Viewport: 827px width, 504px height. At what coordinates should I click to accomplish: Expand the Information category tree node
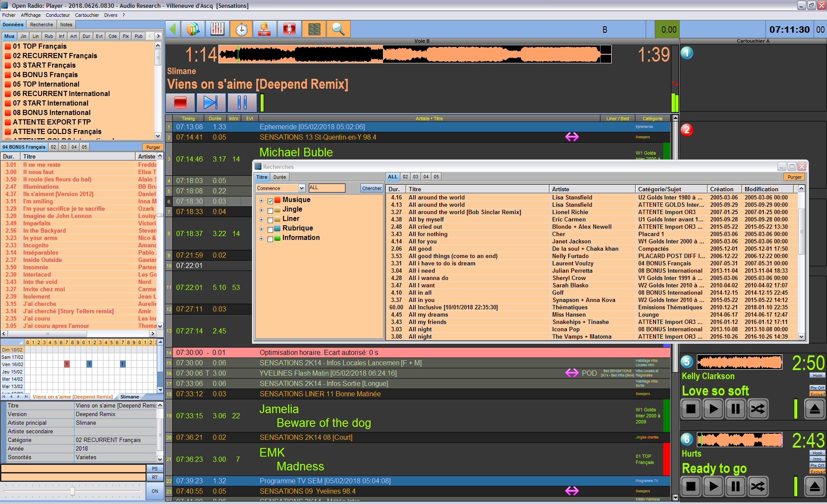click(x=261, y=239)
